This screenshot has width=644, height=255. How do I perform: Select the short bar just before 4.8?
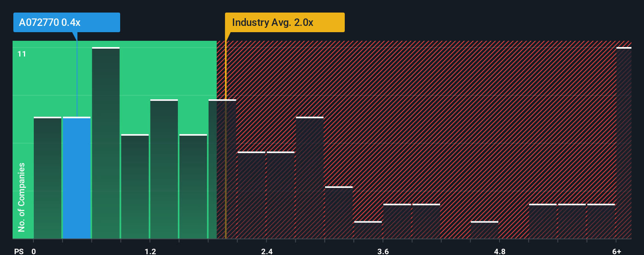485,230
